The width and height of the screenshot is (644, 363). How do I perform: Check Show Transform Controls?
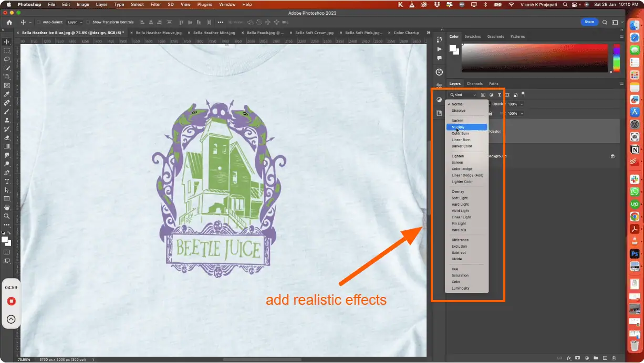tap(88, 23)
